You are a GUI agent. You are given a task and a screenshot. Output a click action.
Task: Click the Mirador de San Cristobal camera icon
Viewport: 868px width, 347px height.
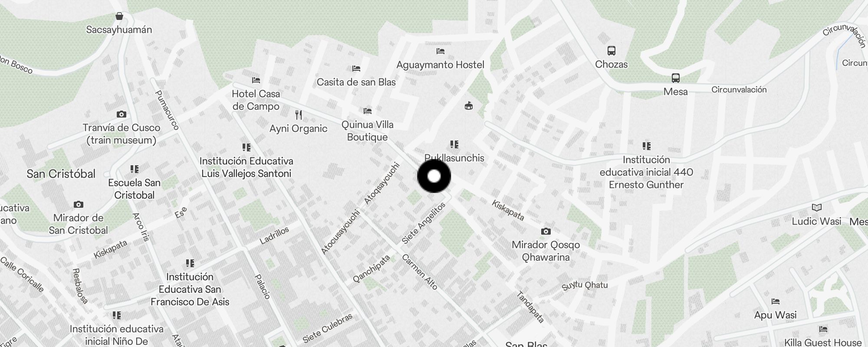pos(79,204)
